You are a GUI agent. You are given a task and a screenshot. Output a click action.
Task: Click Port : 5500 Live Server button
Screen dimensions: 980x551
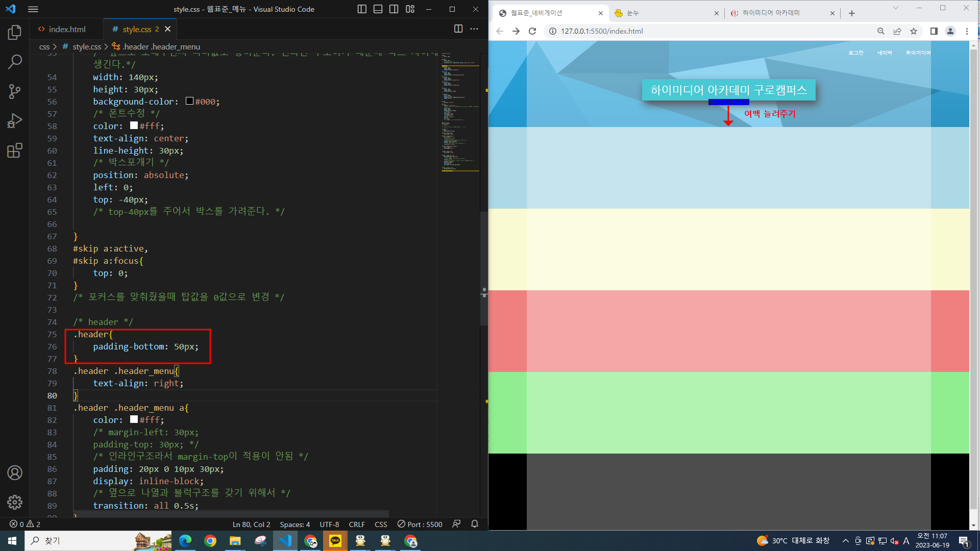tap(420, 524)
